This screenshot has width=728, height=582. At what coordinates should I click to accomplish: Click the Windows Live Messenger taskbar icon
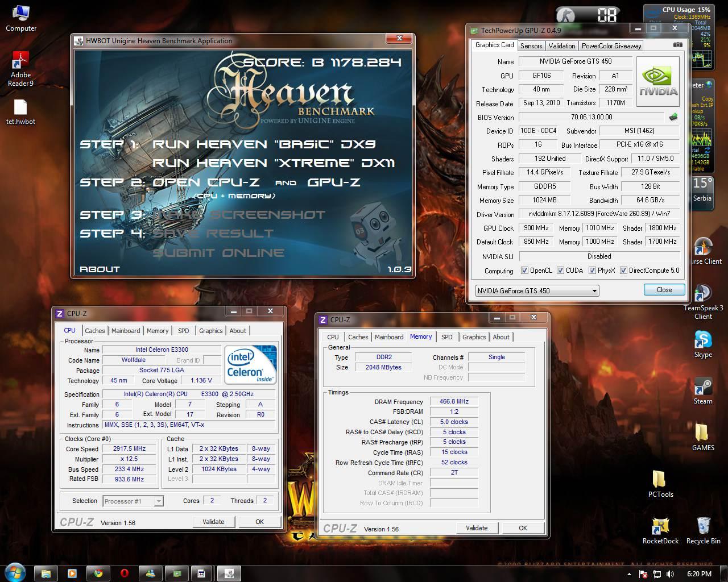pyautogui.click(x=150, y=573)
